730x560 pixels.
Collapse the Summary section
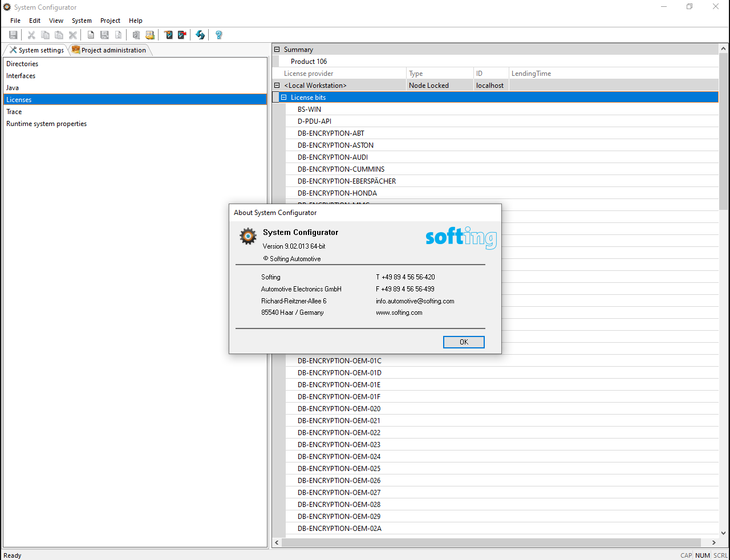click(277, 50)
